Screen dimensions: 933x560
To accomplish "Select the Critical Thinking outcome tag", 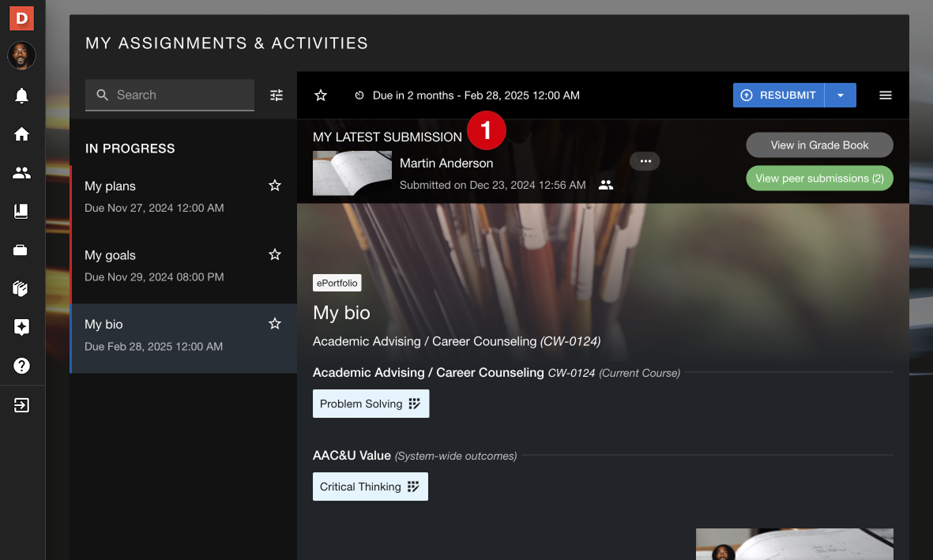I will tap(370, 487).
